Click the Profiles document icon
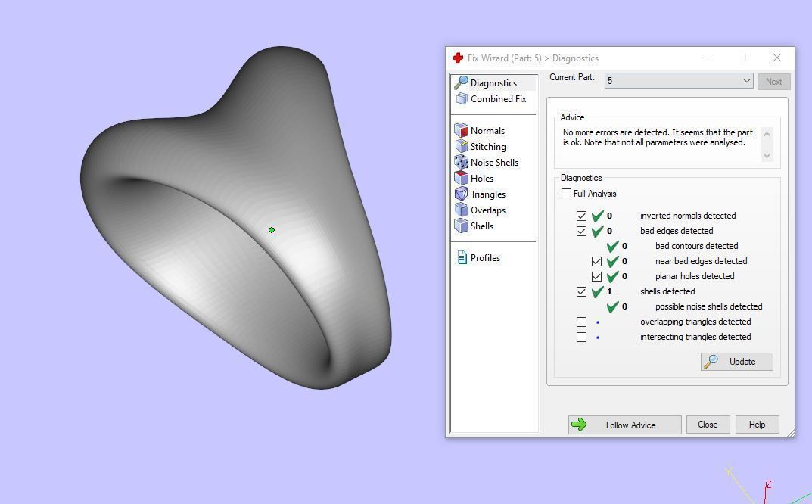812x504 pixels. [x=462, y=257]
